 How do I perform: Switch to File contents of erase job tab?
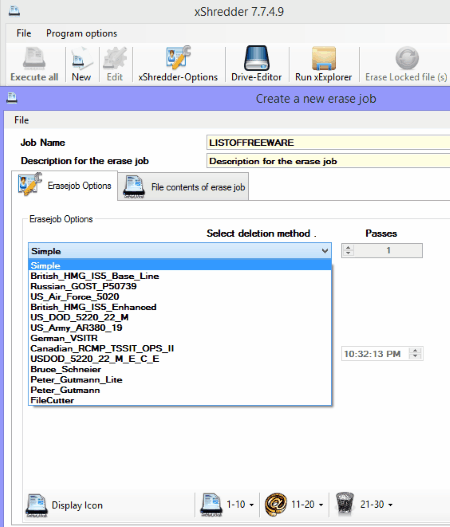(183, 187)
